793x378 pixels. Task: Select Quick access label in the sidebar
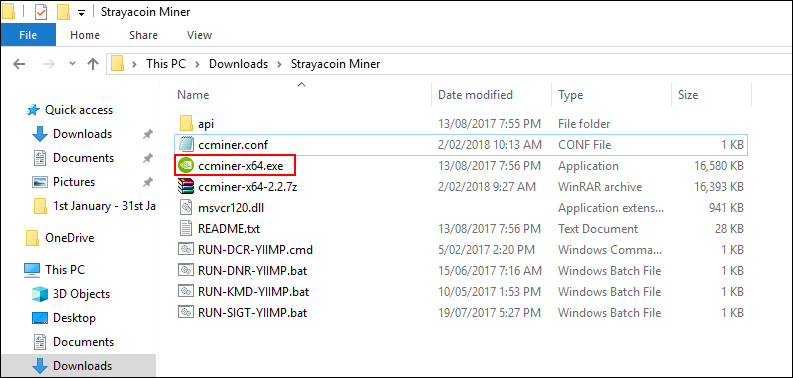click(79, 110)
